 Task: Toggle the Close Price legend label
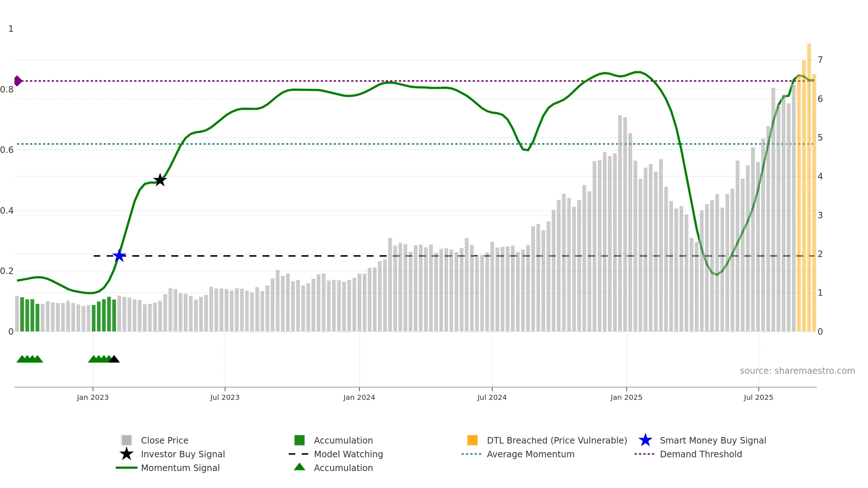pyautogui.click(x=165, y=440)
